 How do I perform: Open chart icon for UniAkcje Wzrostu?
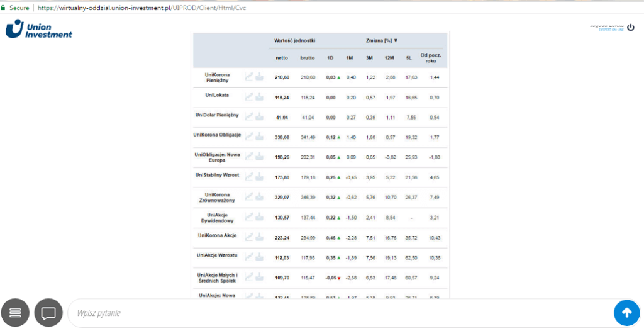pos(250,257)
